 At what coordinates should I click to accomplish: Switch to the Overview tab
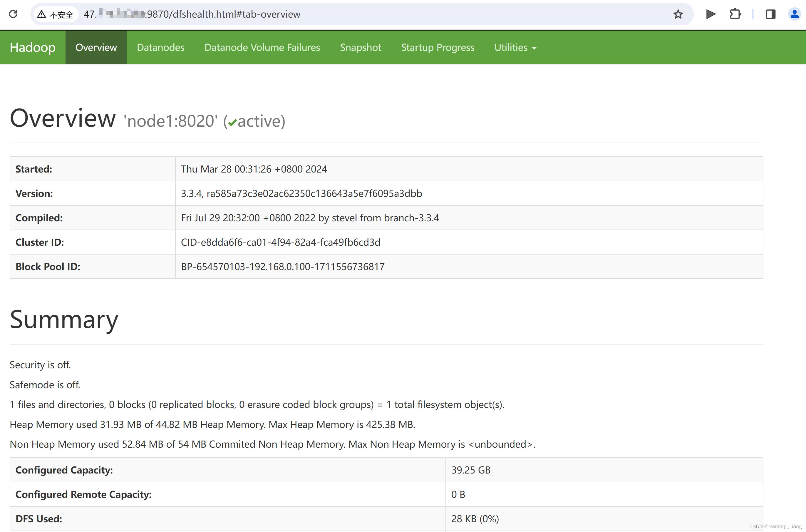pyautogui.click(x=96, y=47)
